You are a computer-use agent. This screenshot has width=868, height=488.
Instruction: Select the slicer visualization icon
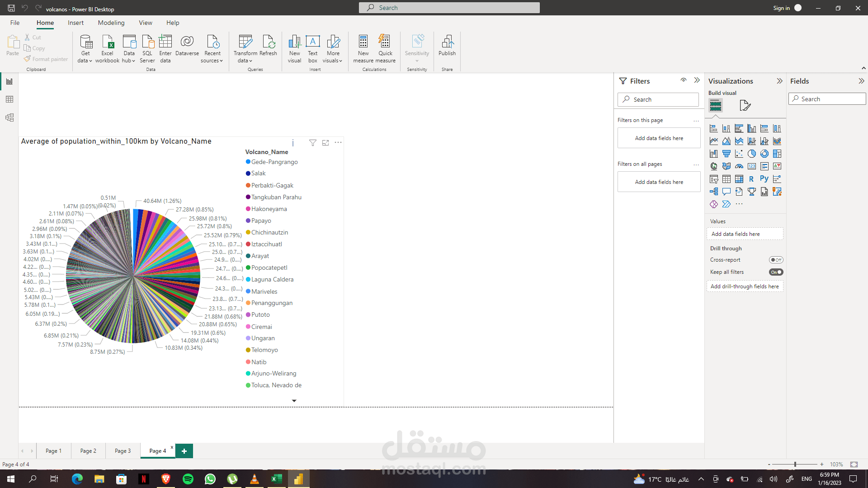[713, 179]
